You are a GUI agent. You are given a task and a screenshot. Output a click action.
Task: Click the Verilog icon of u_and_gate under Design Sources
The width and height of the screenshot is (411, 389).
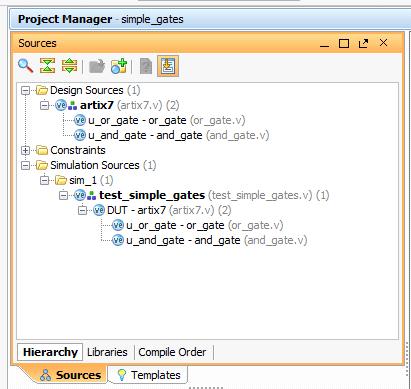(80, 135)
